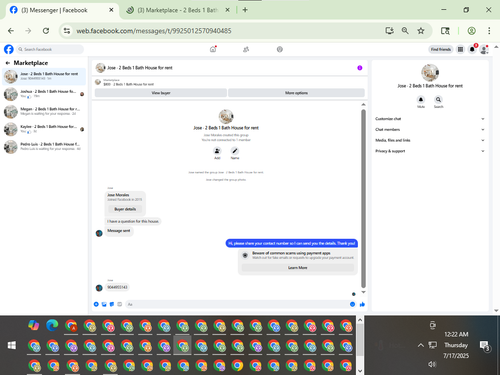Open the browser zoom magnifier icon
Viewport: 500px width, 375px height.
[x=405, y=31]
